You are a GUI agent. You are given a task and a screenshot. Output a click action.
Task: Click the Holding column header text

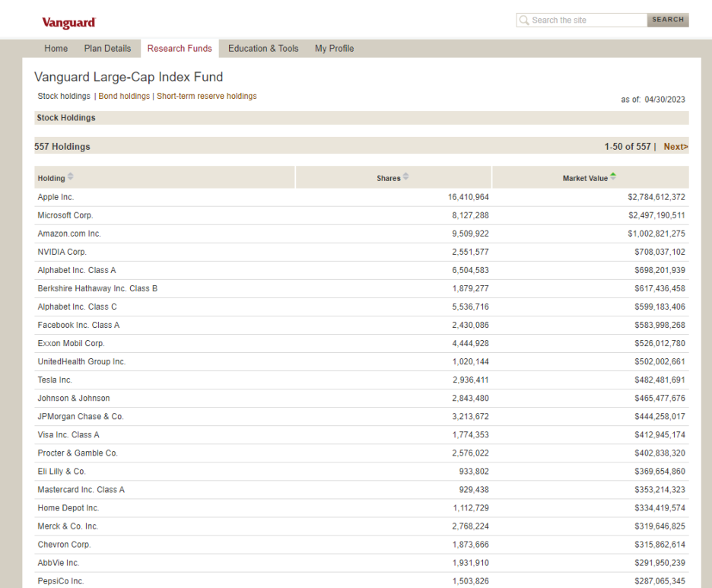(x=51, y=179)
